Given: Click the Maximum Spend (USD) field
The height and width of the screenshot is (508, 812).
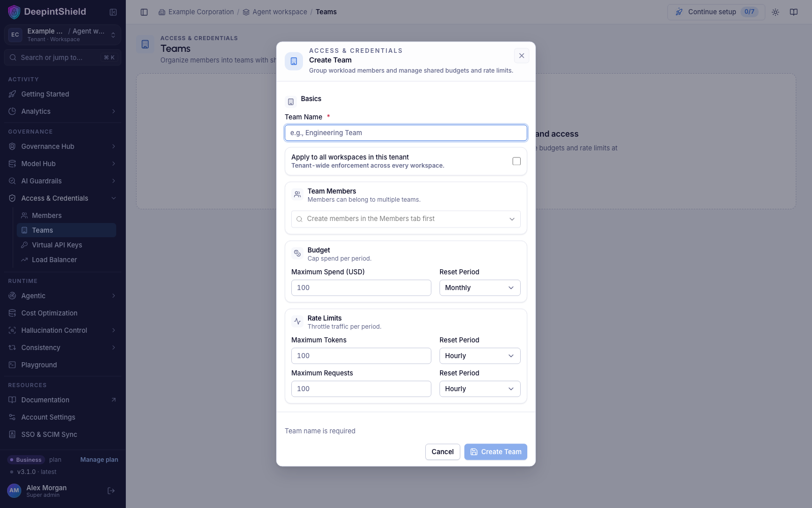Looking at the screenshot, I should (361, 288).
